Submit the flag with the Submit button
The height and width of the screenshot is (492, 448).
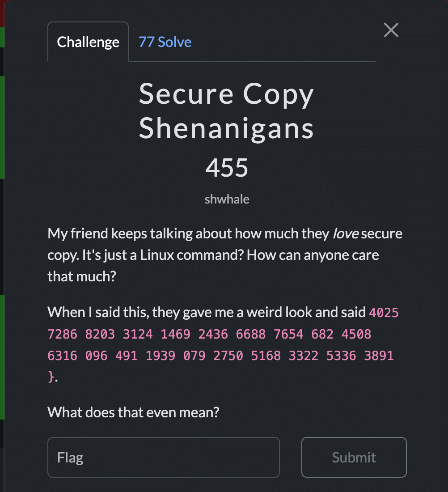[x=354, y=457]
